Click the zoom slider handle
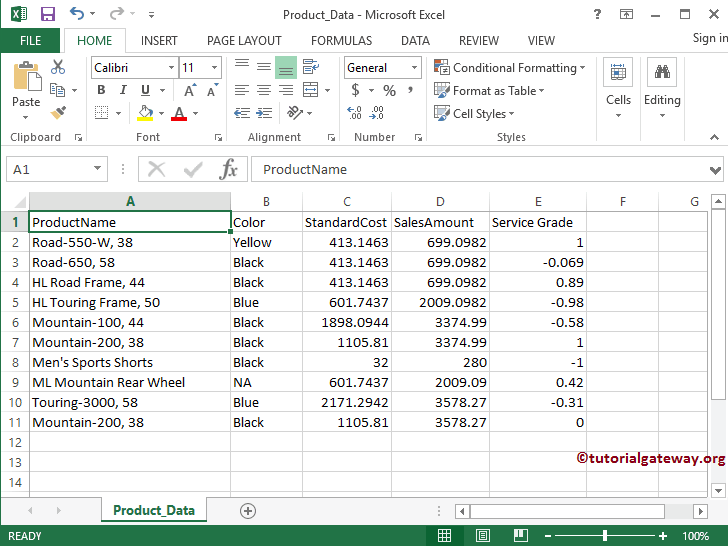Viewport: 728px width, 546px height. [604, 536]
